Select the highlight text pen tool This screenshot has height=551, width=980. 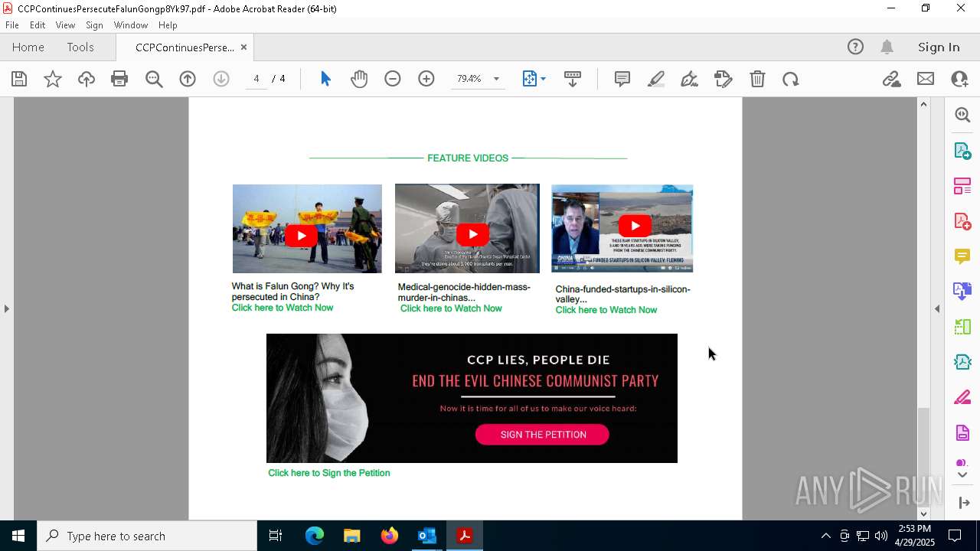[x=656, y=79]
